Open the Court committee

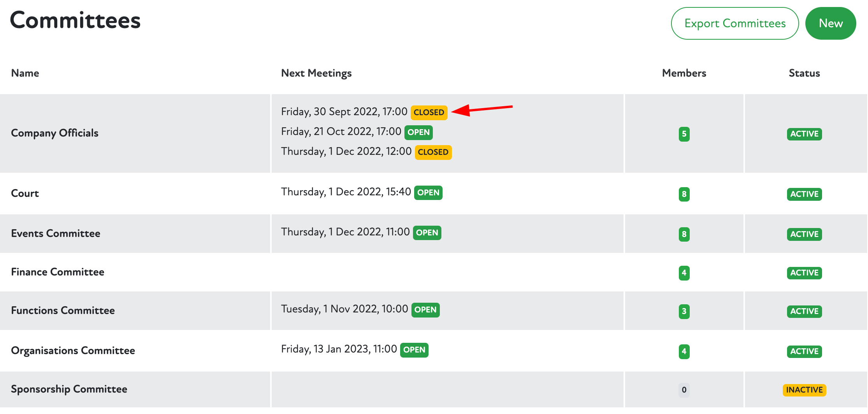pos(25,193)
